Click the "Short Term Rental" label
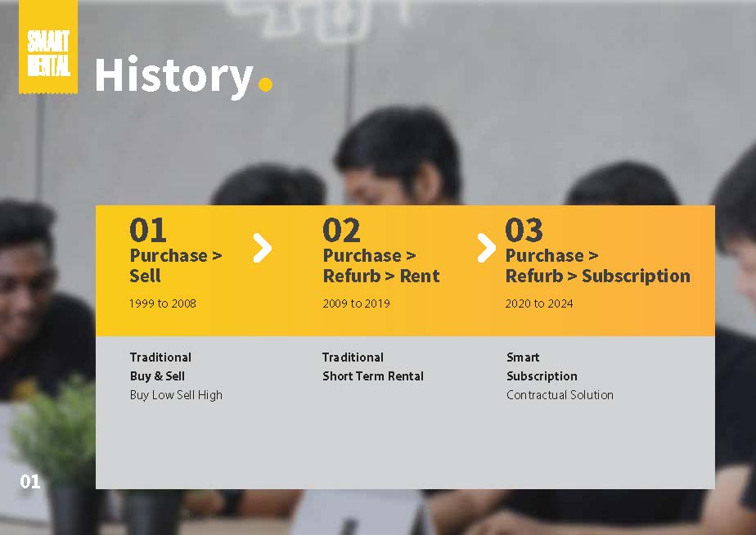 [x=372, y=376]
